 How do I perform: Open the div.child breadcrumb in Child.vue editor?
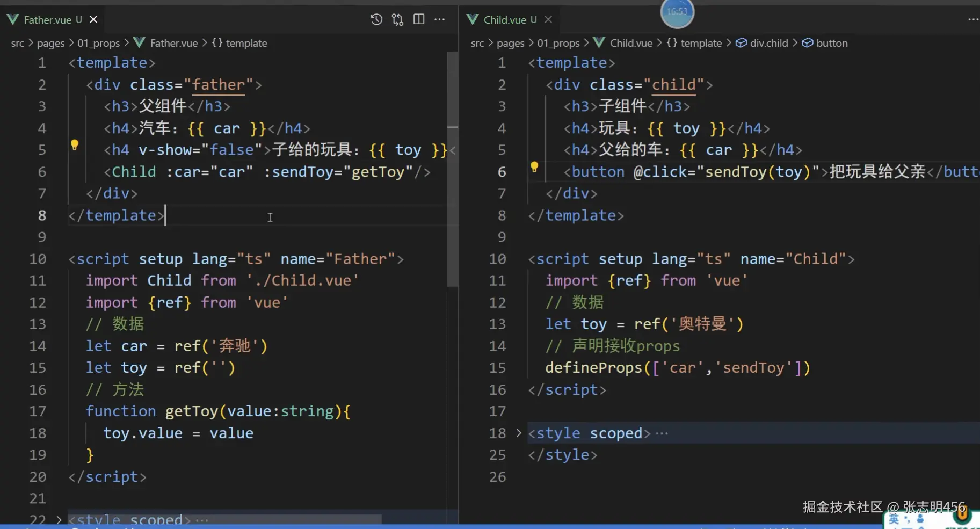[x=762, y=43]
